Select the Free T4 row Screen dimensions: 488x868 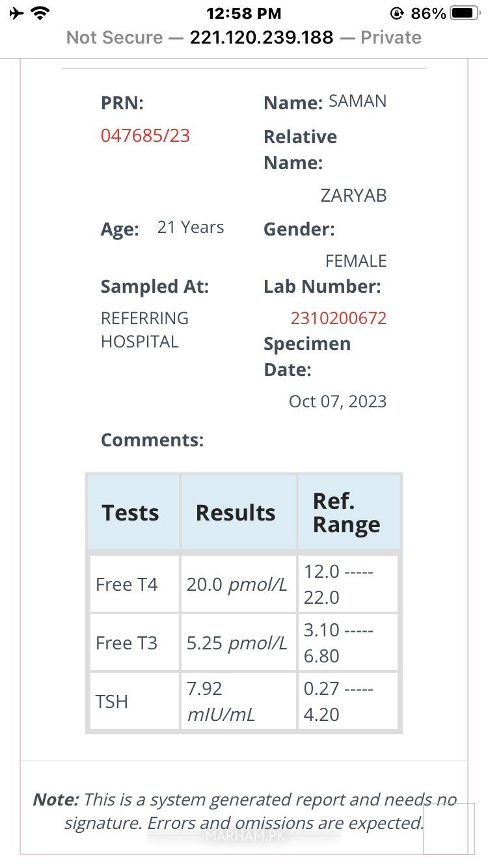[244, 584]
